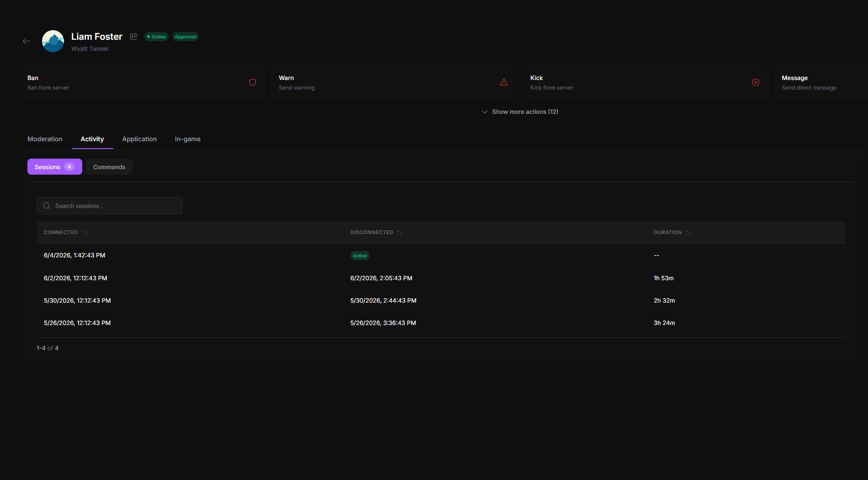The width and height of the screenshot is (868, 480).
Task: Open the Message direct message card
Action: (x=820, y=82)
